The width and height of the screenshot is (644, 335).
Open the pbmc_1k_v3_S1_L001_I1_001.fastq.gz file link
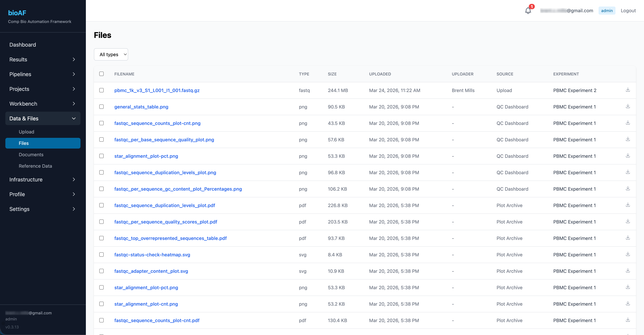[x=157, y=91]
